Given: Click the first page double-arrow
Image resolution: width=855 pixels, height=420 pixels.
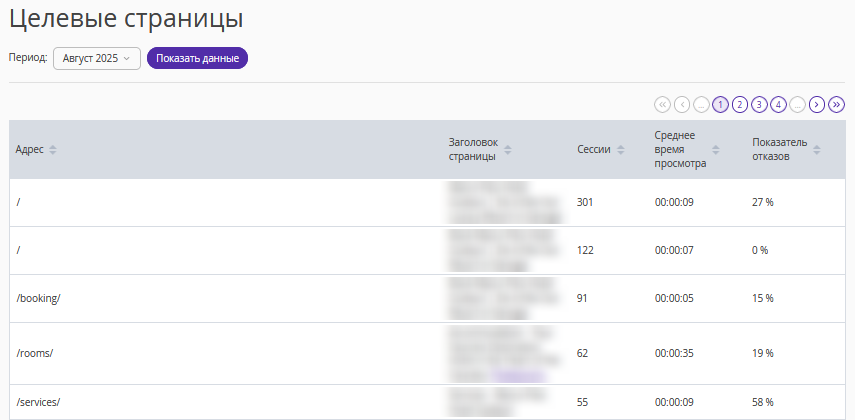Looking at the screenshot, I should point(662,104).
